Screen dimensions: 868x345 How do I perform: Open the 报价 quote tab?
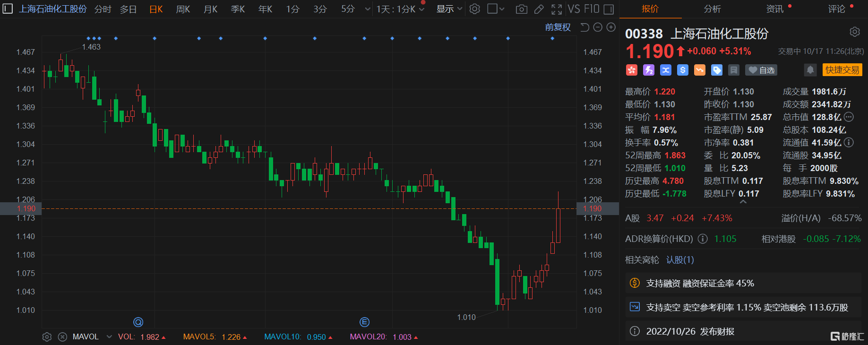pos(650,9)
